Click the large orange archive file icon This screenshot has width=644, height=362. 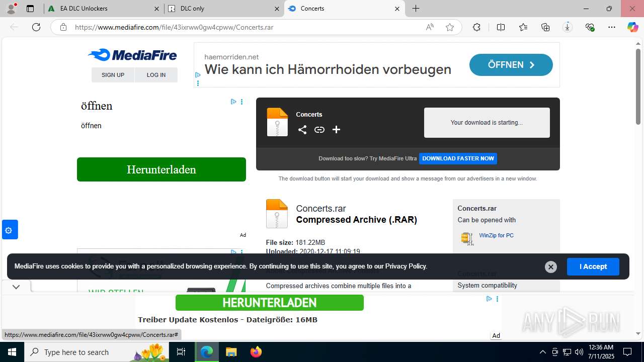pos(277,214)
